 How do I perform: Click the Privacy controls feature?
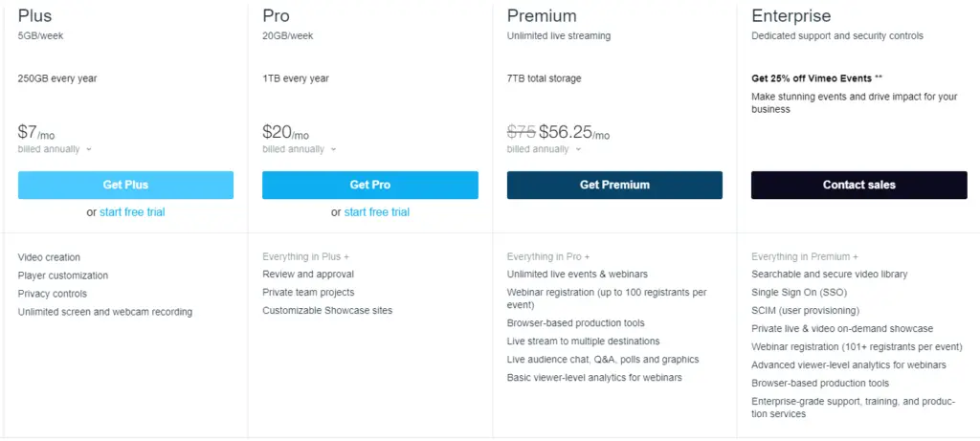pos(53,294)
